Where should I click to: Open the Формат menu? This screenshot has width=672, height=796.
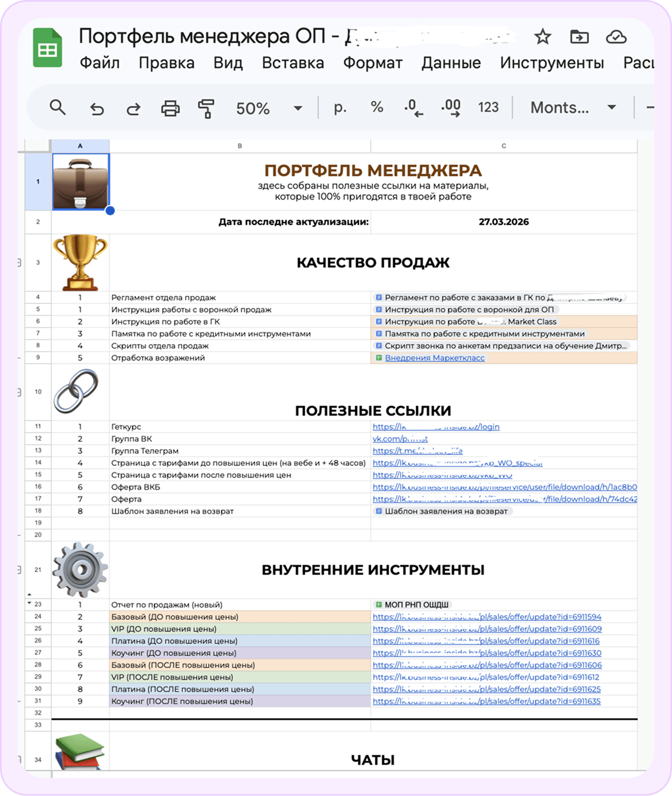373,63
